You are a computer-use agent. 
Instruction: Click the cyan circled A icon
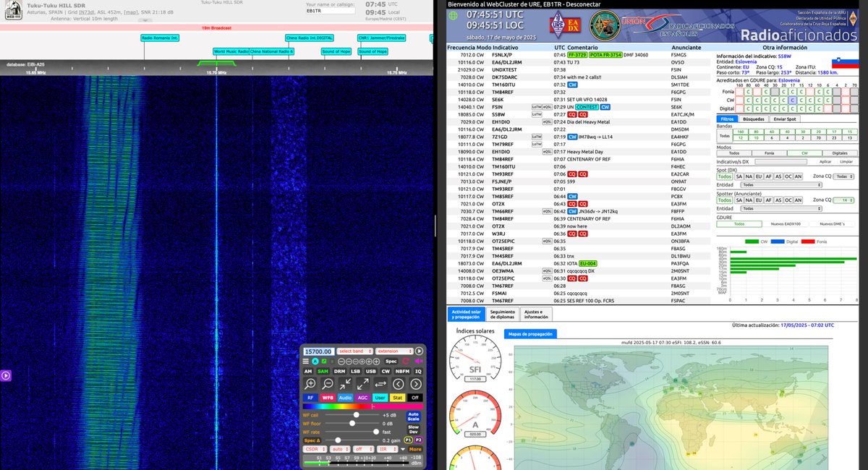point(315,362)
